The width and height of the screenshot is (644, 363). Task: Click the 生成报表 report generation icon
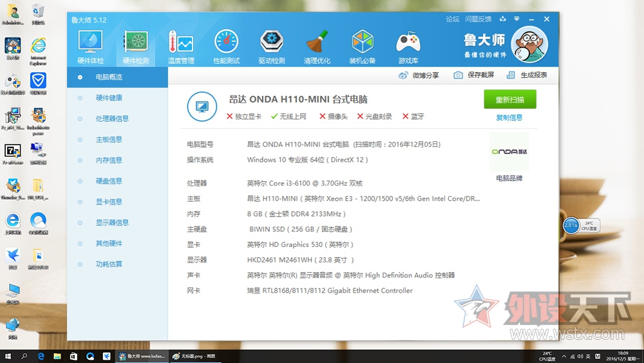pos(511,75)
